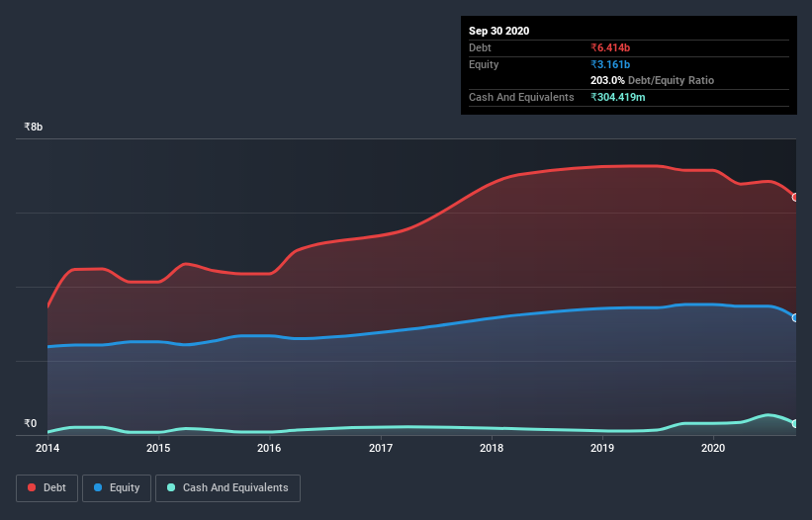Click the Debt row label in tooltip
812x520 pixels.
[480, 47]
